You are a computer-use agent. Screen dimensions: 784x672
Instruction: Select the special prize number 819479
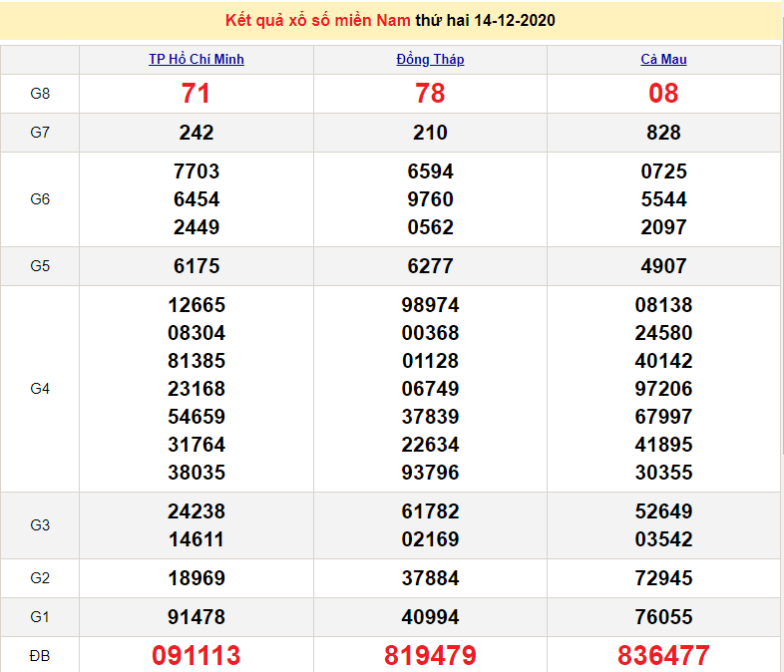pyautogui.click(x=430, y=655)
